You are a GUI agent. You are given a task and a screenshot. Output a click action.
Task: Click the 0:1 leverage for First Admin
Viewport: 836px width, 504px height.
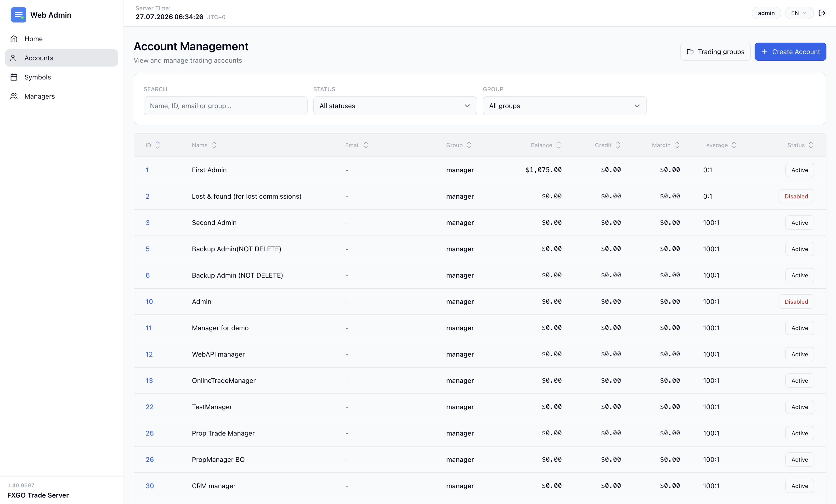click(x=707, y=170)
